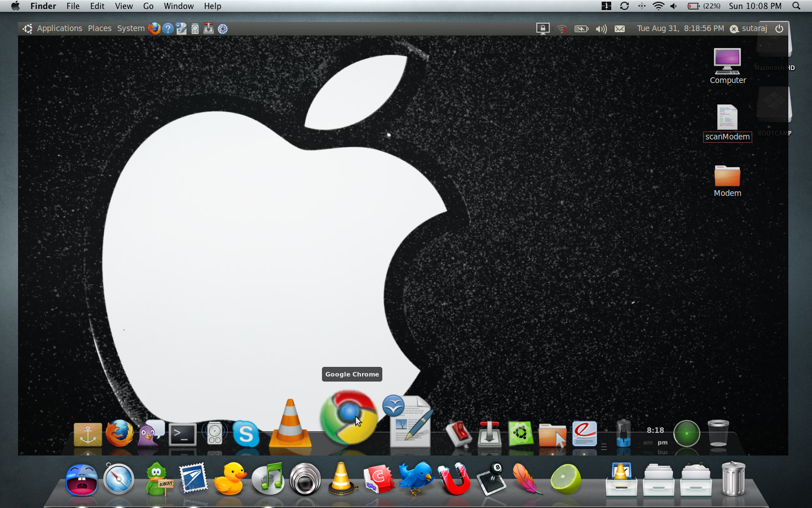Open Google Chrome from the inner dock
The image size is (812, 508).
(349, 417)
